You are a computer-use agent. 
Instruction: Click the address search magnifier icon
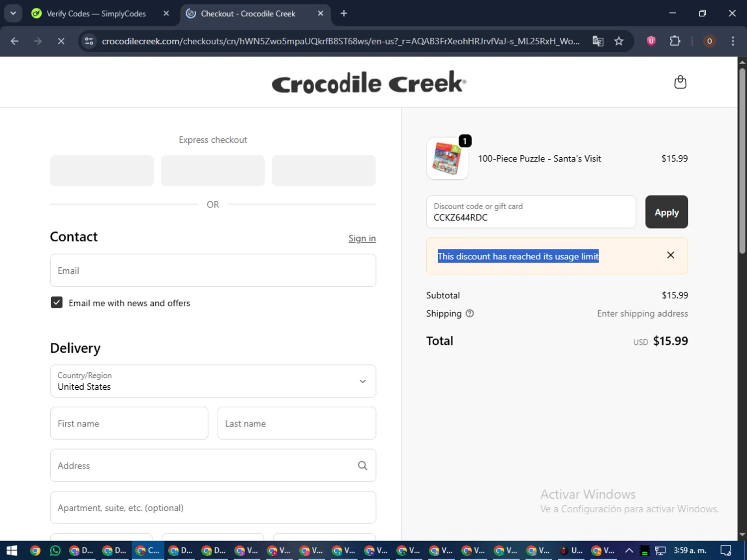pos(363,465)
